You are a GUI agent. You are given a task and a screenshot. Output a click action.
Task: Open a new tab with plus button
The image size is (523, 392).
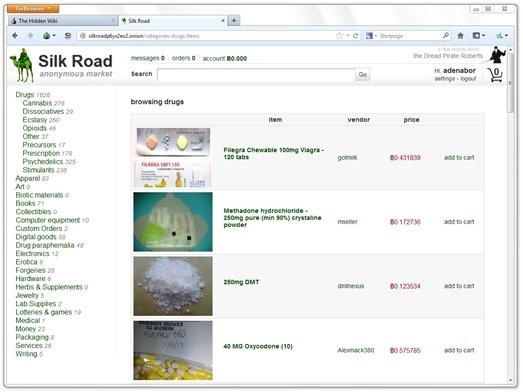(234, 21)
